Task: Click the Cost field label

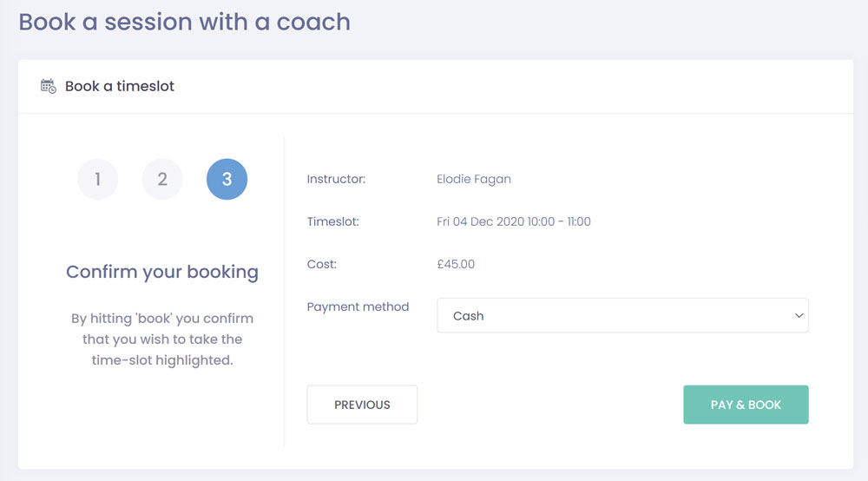Action: click(x=321, y=264)
